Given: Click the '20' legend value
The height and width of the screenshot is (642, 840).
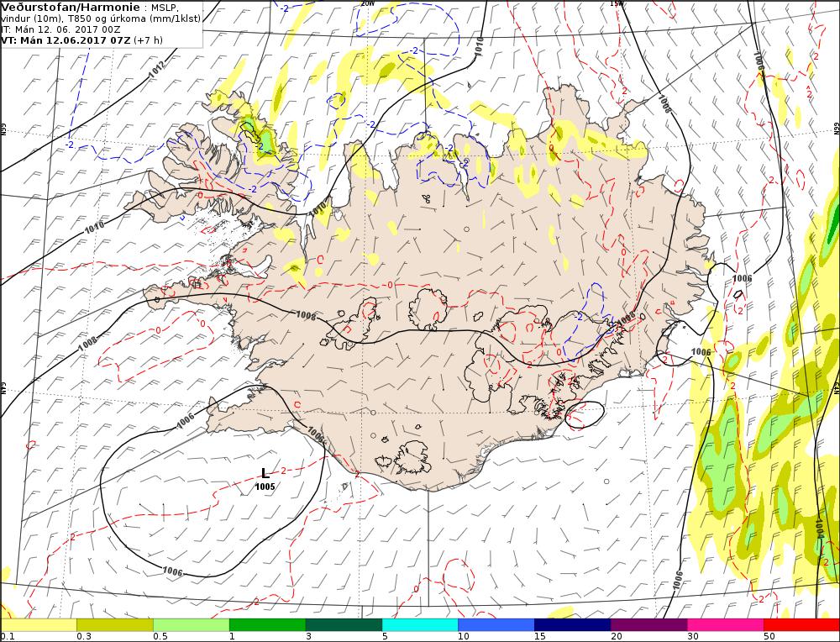Looking at the screenshot, I should click(x=617, y=637).
